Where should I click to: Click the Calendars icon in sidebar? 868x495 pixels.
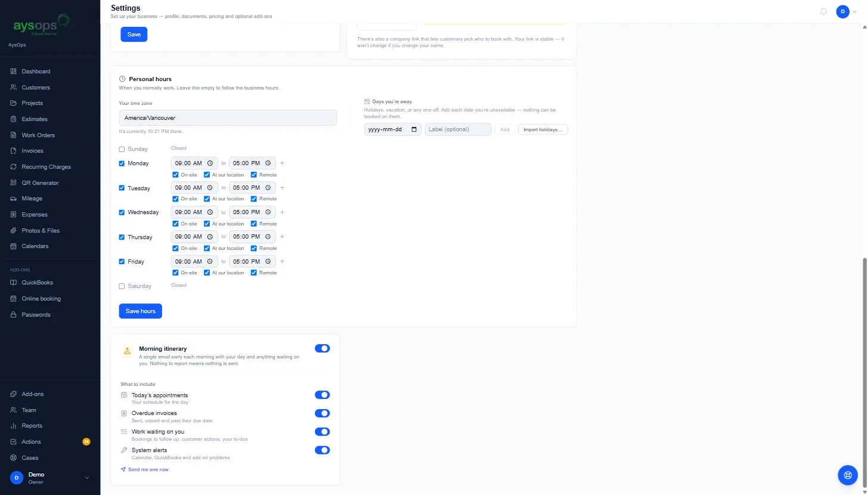pyautogui.click(x=14, y=246)
